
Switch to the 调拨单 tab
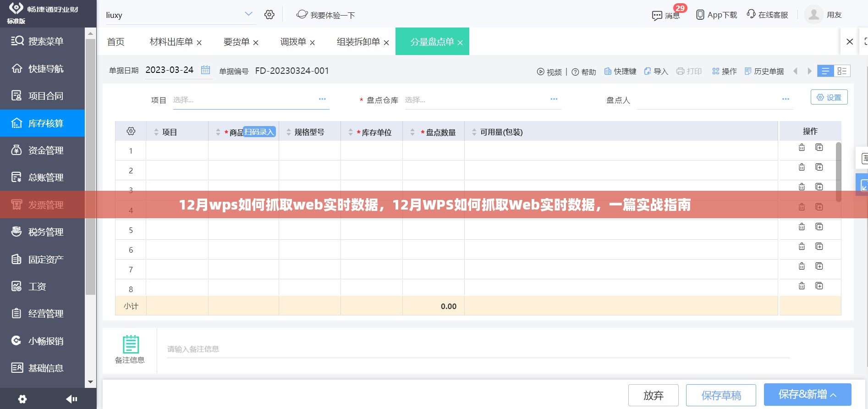tap(293, 42)
